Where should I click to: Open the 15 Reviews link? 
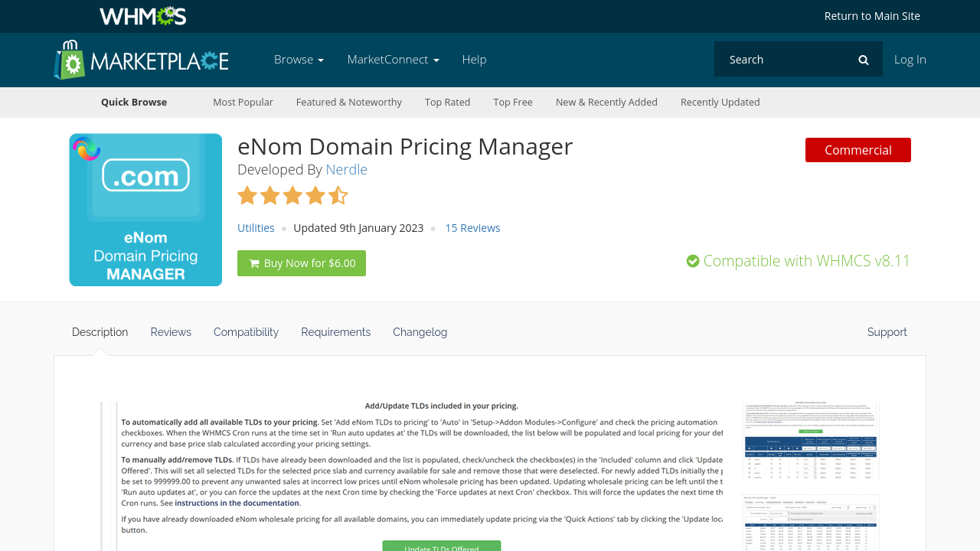(472, 228)
